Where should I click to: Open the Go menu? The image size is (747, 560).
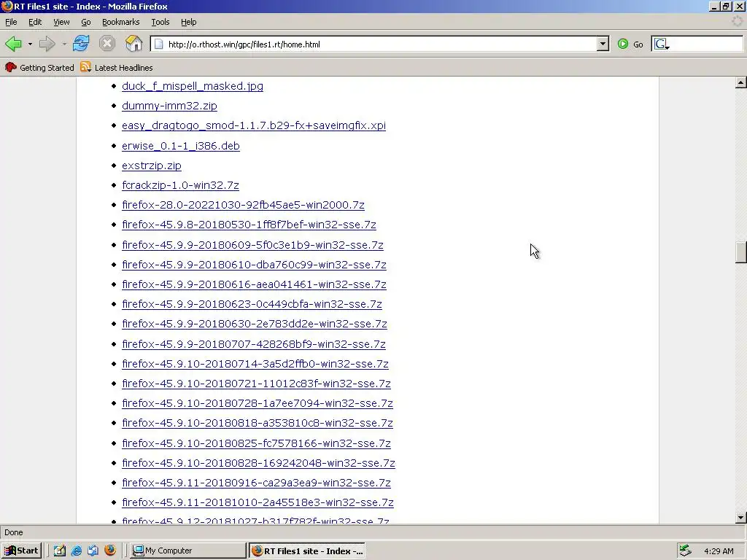(x=86, y=22)
